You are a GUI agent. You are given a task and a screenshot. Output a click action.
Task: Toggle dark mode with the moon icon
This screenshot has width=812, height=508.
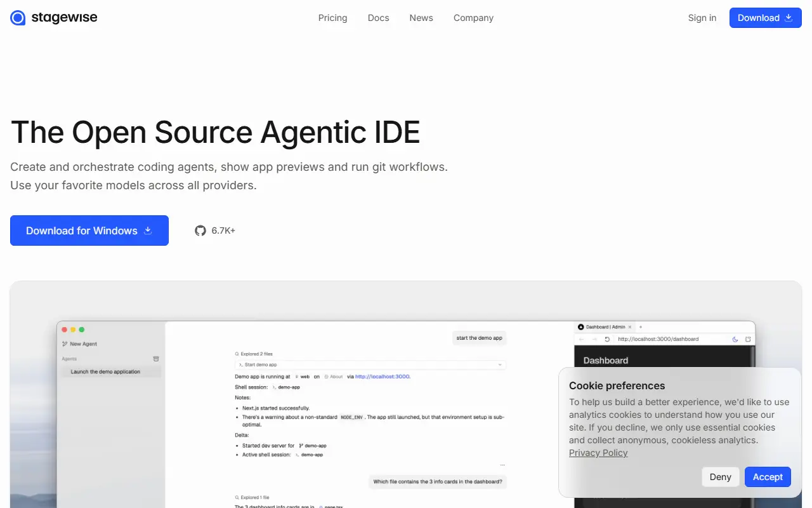click(735, 339)
